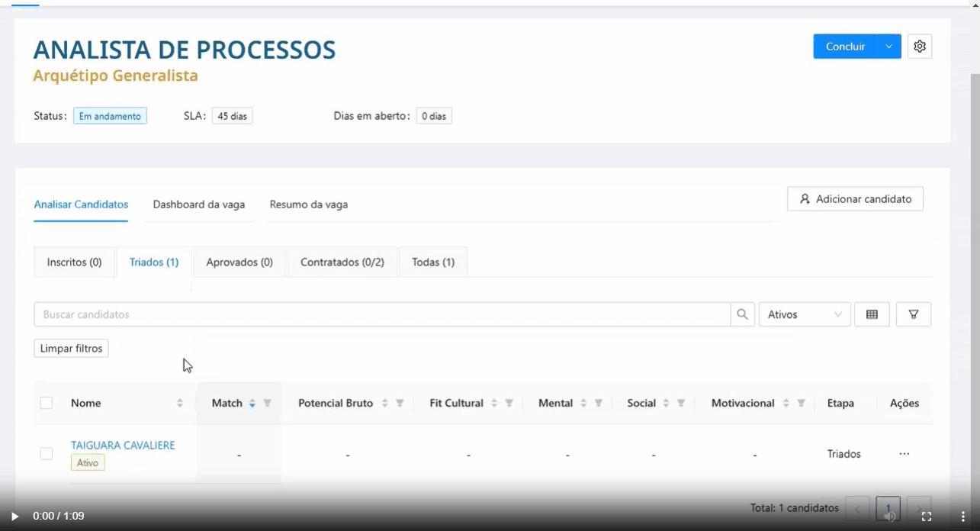Expand the Concluir dropdown arrow
980x531 pixels.
(888, 47)
